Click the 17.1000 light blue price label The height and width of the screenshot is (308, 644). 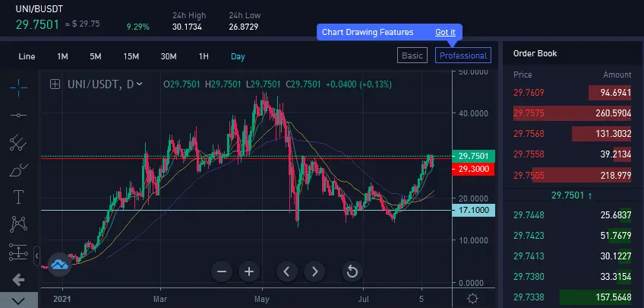tap(472, 210)
